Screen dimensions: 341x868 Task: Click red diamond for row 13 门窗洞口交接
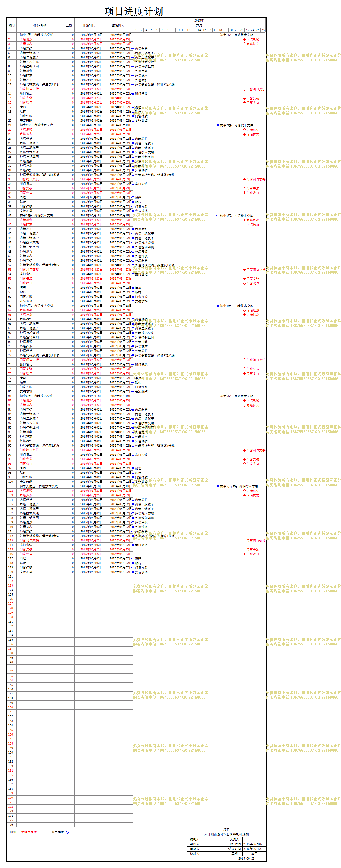tap(245, 89)
